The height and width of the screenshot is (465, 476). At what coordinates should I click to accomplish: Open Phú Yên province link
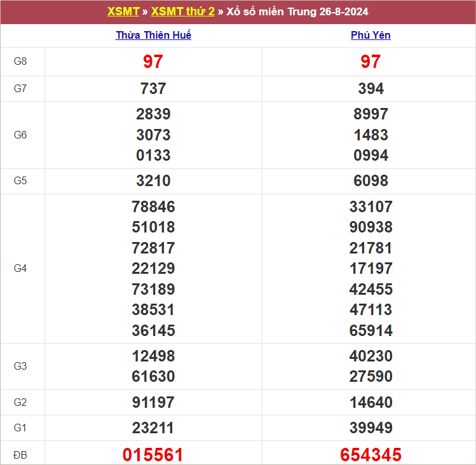[371, 35]
